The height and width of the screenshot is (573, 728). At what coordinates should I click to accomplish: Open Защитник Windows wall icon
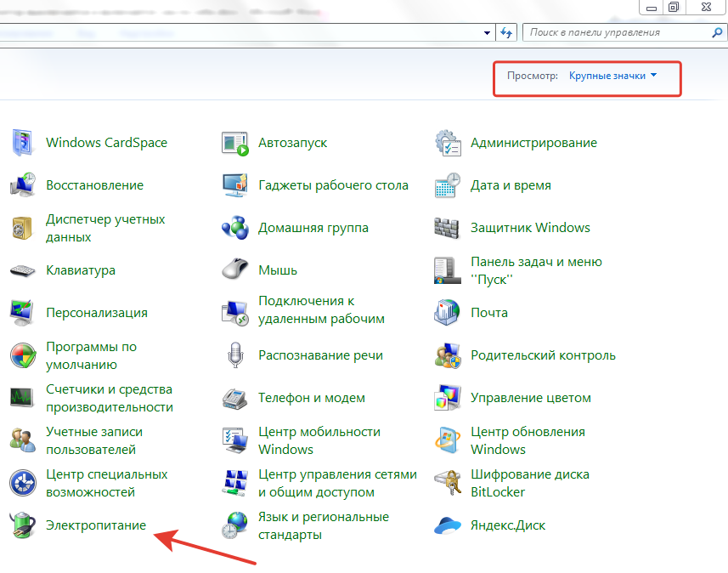(x=447, y=228)
